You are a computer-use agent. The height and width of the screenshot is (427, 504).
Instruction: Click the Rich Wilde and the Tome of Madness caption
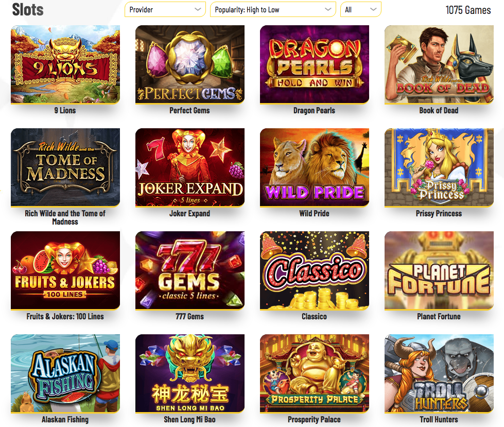point(65,218)
